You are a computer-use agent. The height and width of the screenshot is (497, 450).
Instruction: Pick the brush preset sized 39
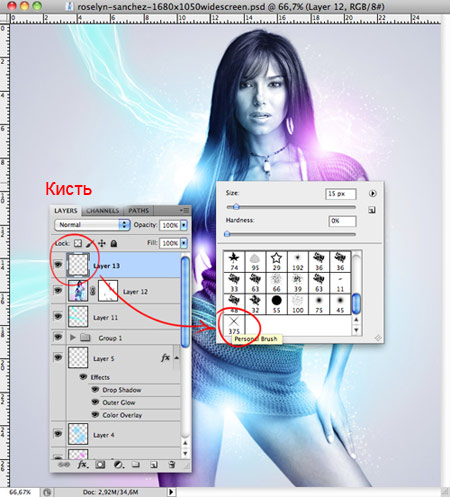tap(298, 283)
